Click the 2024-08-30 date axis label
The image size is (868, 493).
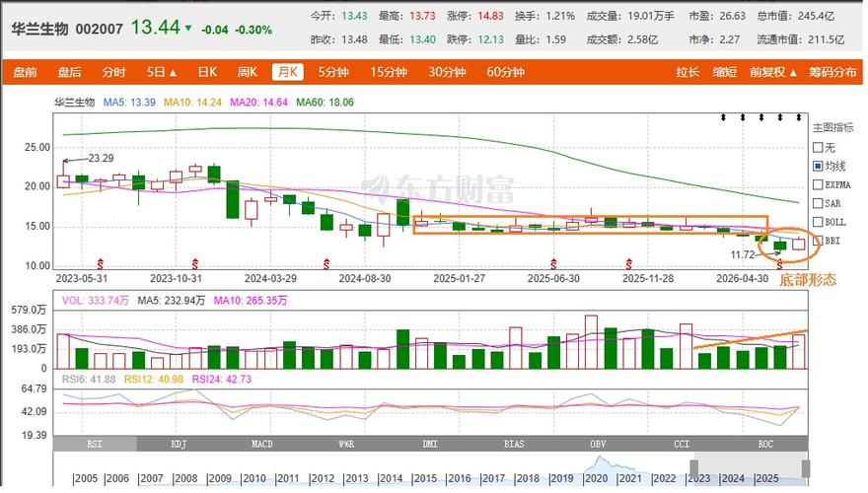[365, 278]
